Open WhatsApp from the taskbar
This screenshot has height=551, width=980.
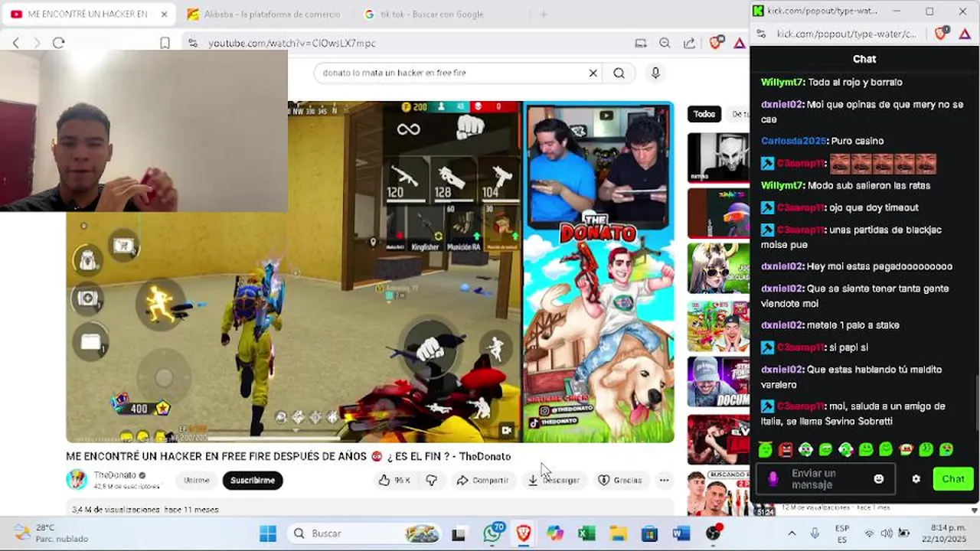pos(492,533)
